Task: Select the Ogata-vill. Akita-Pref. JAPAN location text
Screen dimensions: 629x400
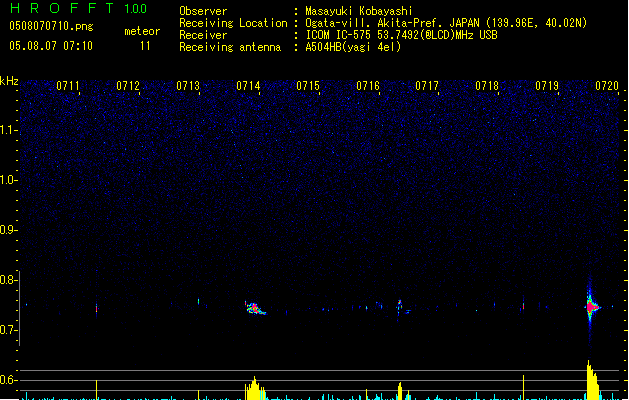Action: [x=446, y=23]
